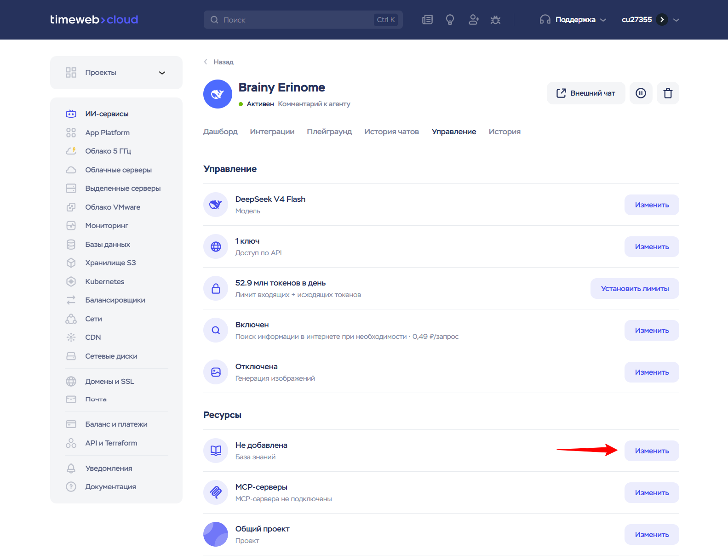Switch to the Дашборд tab
The image size is (728, 560).
(x=220, y=131)
